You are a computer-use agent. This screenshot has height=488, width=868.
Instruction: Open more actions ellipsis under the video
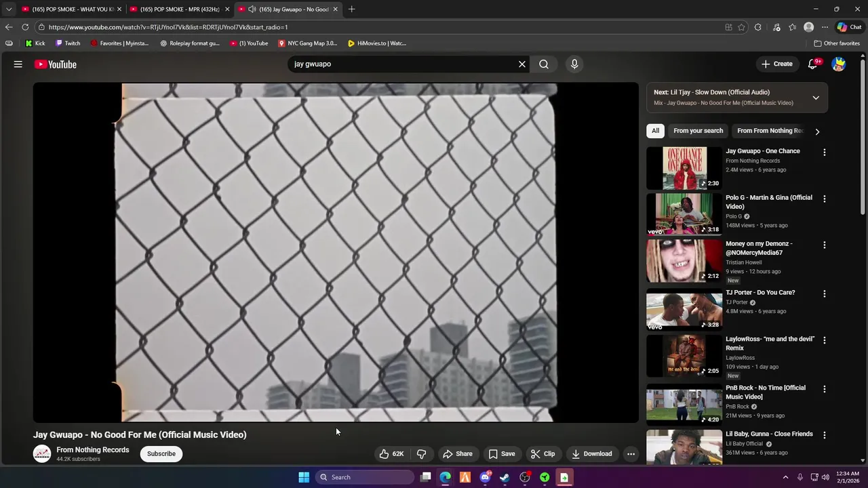pos(631,454)
